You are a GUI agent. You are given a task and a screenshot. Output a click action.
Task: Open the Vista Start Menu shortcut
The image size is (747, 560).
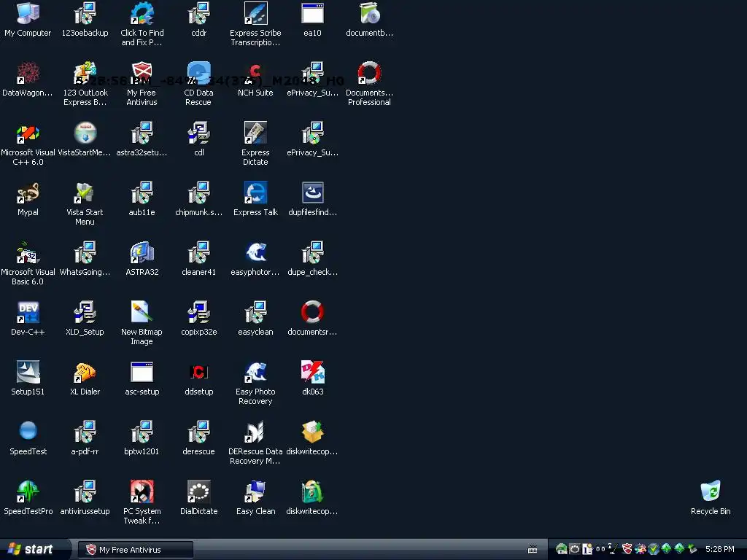[x=85, y=203]
